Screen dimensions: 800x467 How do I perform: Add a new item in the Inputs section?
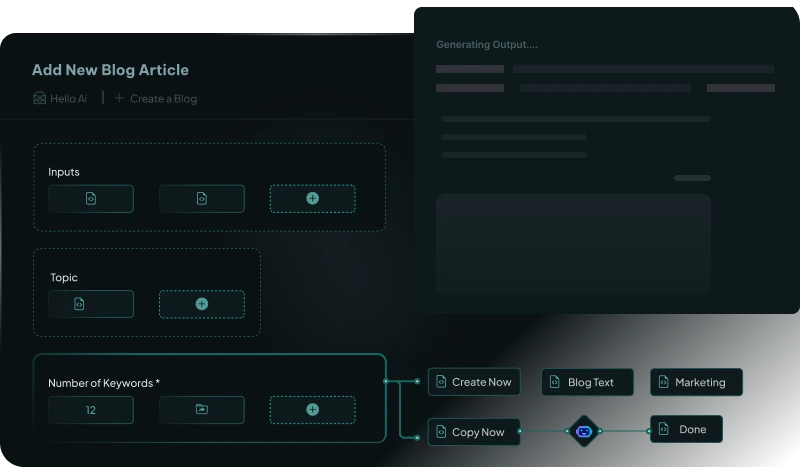(x=312, y=198)
